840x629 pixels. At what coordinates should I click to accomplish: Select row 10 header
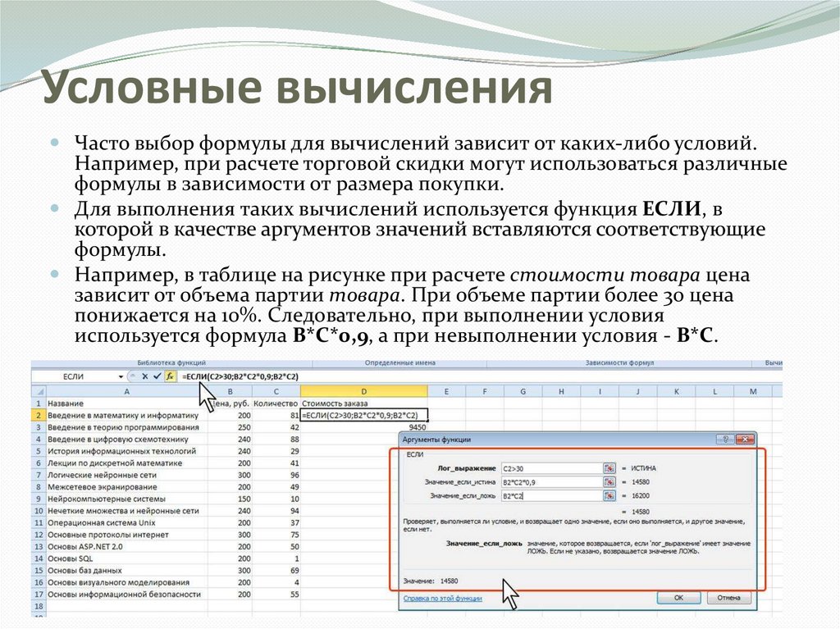click(37, 510)
